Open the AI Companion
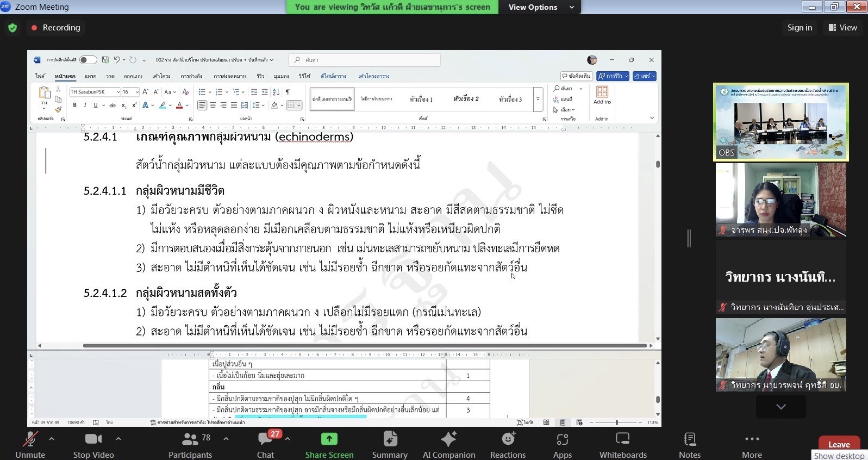The width and height of the screenshot is (868, 460). coord(449,445)
